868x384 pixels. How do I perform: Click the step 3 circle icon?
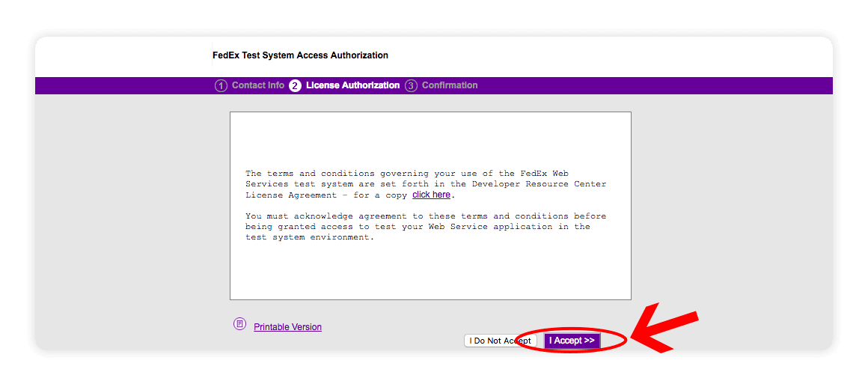[x=411, y=86]
